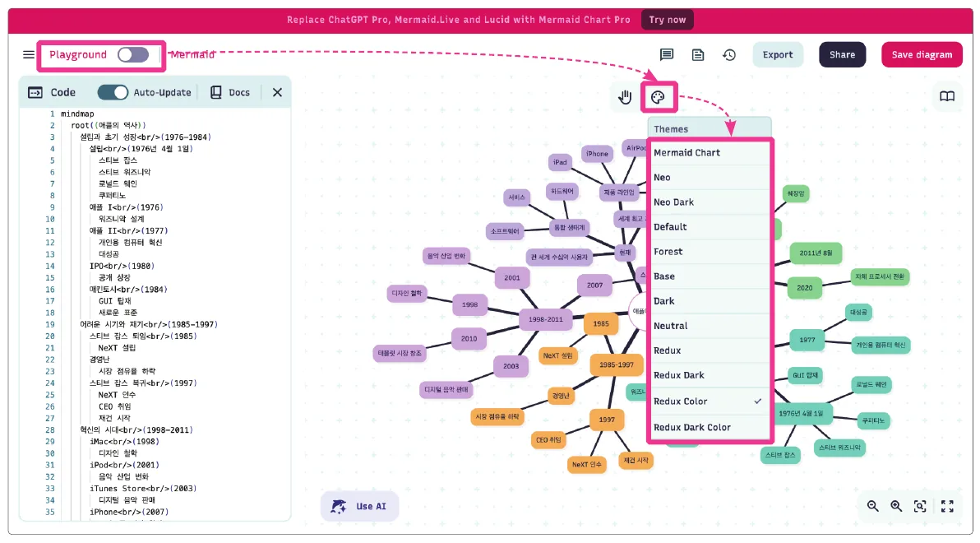
Task: Select the Forest theme
Action: pyautogui.click(x=710, y=252)
